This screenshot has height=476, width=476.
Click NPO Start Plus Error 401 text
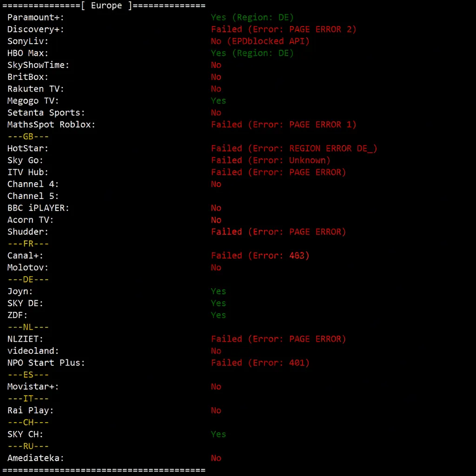260,363
